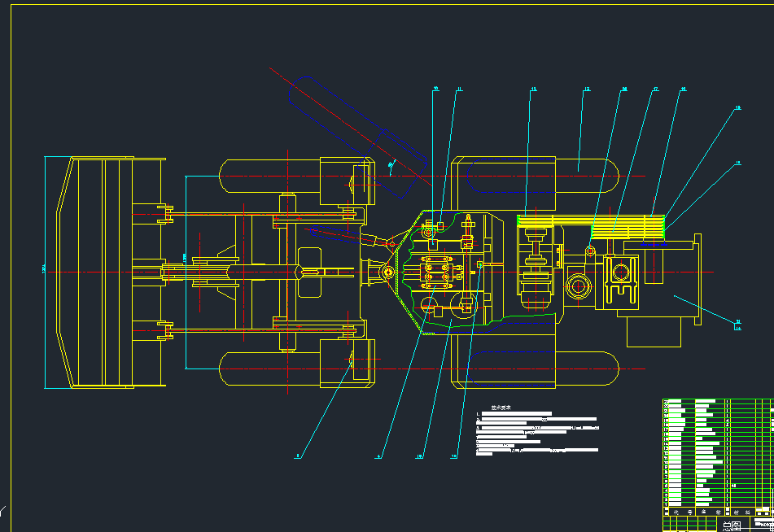Click the 总图 title block text

click(731, 526)
